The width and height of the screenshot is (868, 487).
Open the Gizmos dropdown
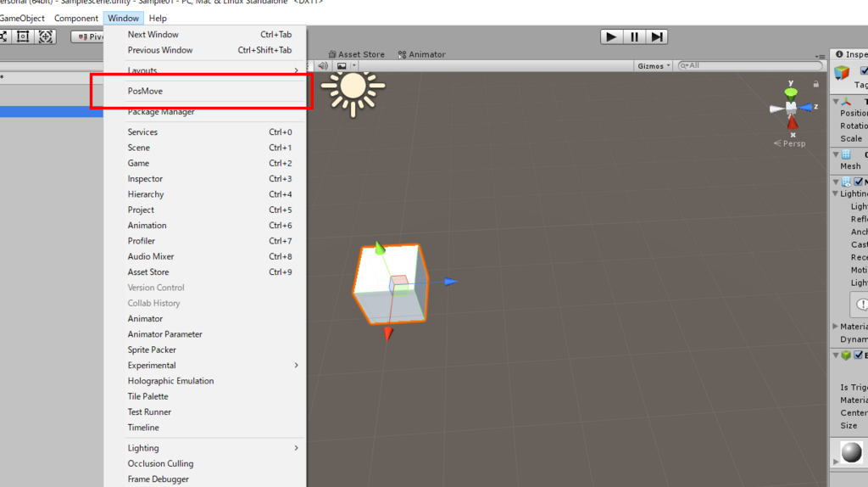coord(654,65)
